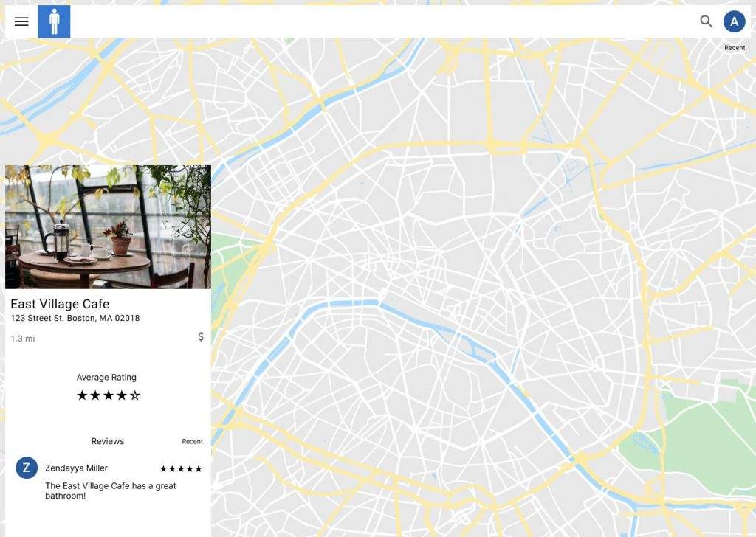
Task: Click the Average Rating label
Action: (x=106, y=377)
